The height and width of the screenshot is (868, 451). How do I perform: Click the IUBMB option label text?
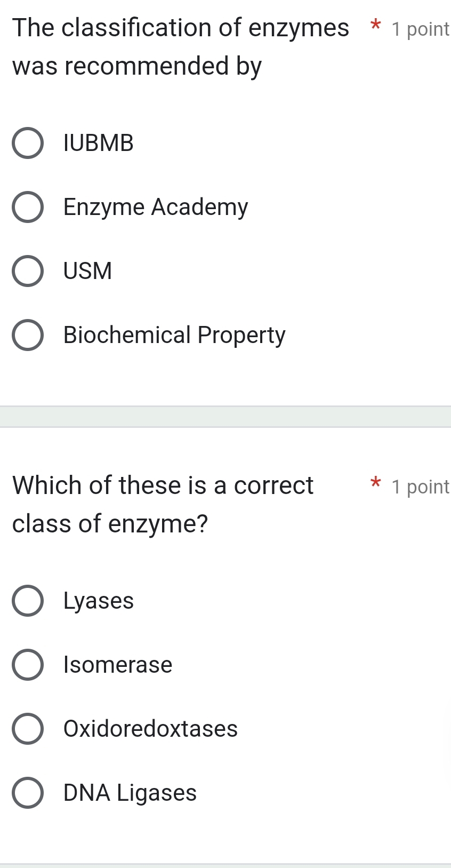pos(98,143)
